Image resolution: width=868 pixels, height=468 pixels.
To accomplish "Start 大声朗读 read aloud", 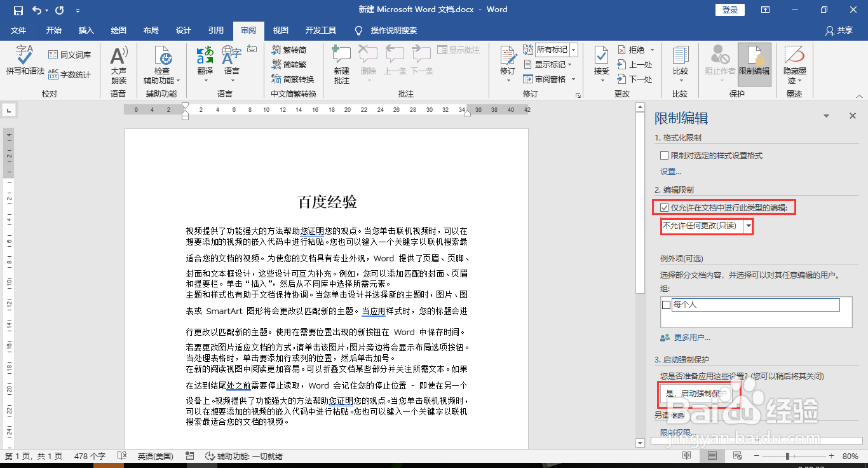I will [118, 65].
